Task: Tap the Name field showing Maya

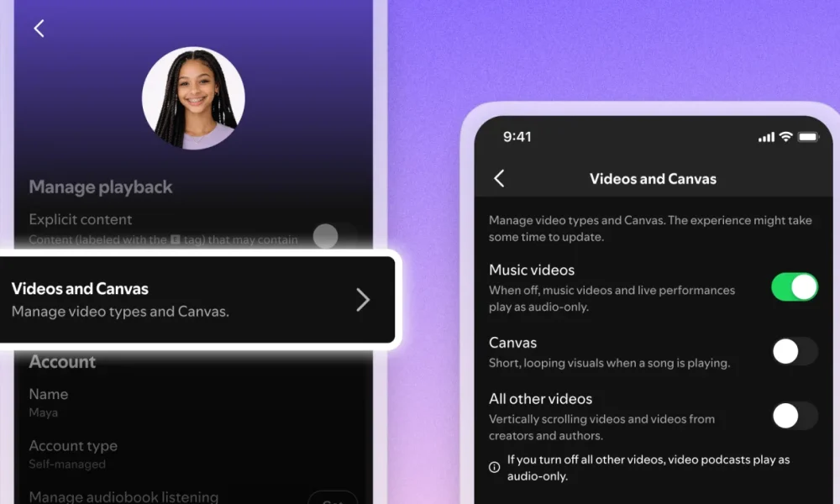Action: click(49, 402)
